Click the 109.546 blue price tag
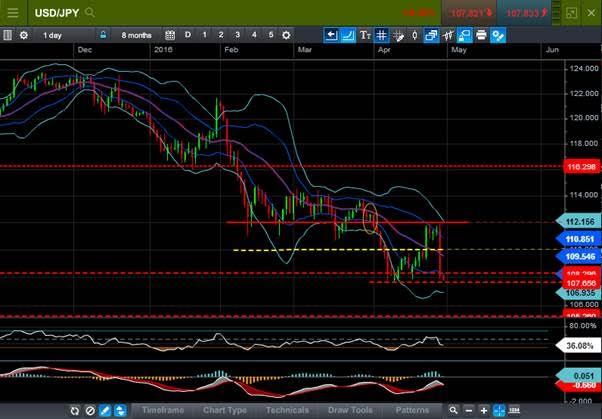Image resolution: width=602 pixels, height=419 pixels. [579, 256]
